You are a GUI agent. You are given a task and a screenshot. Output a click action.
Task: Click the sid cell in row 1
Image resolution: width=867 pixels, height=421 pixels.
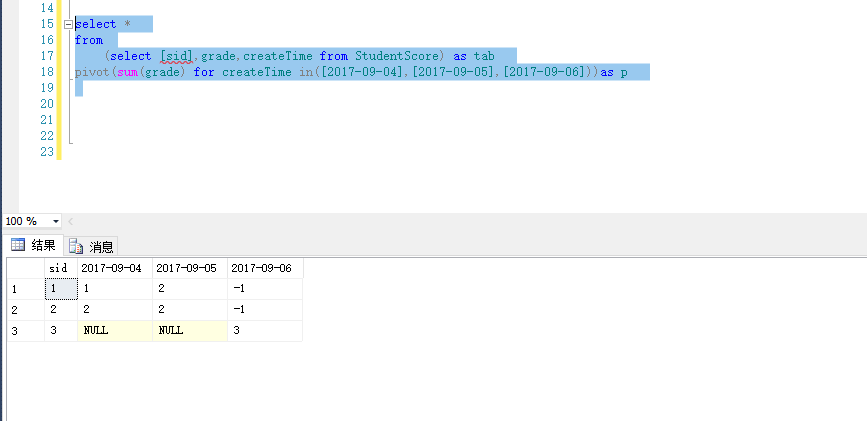[61, 289]
